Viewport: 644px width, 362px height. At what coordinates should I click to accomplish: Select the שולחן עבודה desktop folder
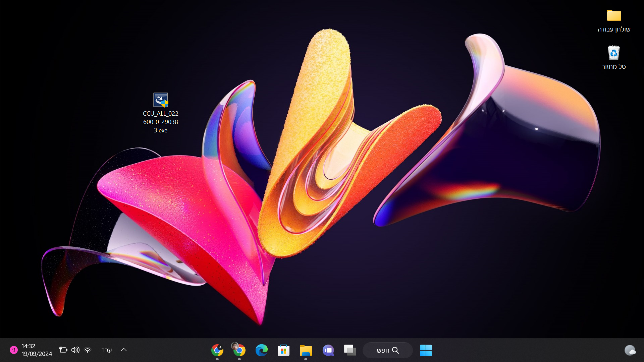(x=614, y=16)
